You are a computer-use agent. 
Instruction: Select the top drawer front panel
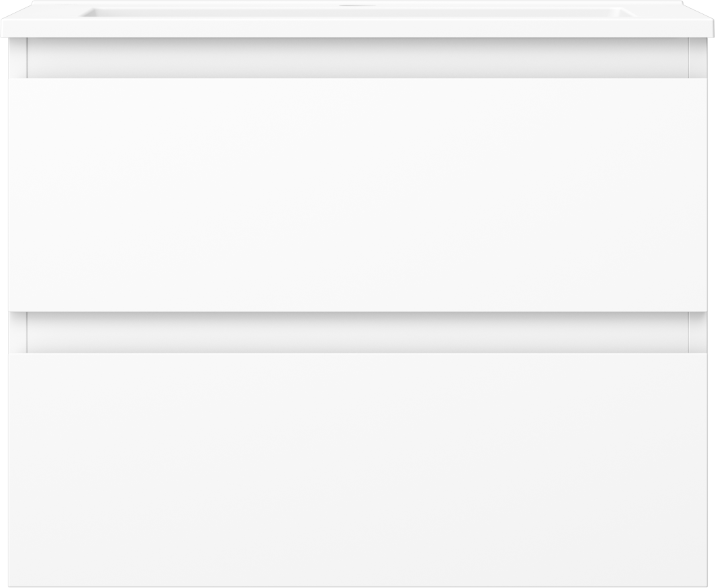pyautogui.click(x=358, y=195)
